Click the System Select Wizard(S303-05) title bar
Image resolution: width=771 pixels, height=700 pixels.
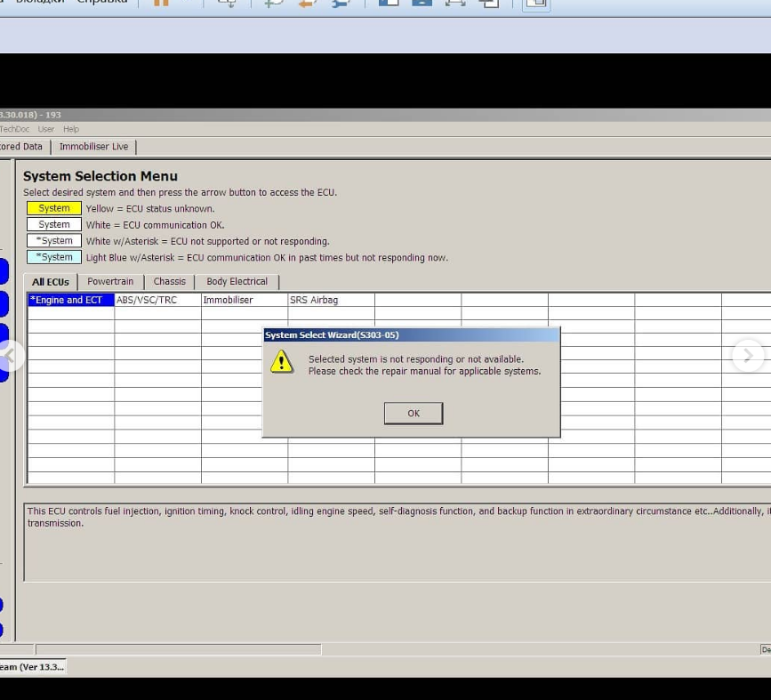pyautogui.click(x=412, y=335)
